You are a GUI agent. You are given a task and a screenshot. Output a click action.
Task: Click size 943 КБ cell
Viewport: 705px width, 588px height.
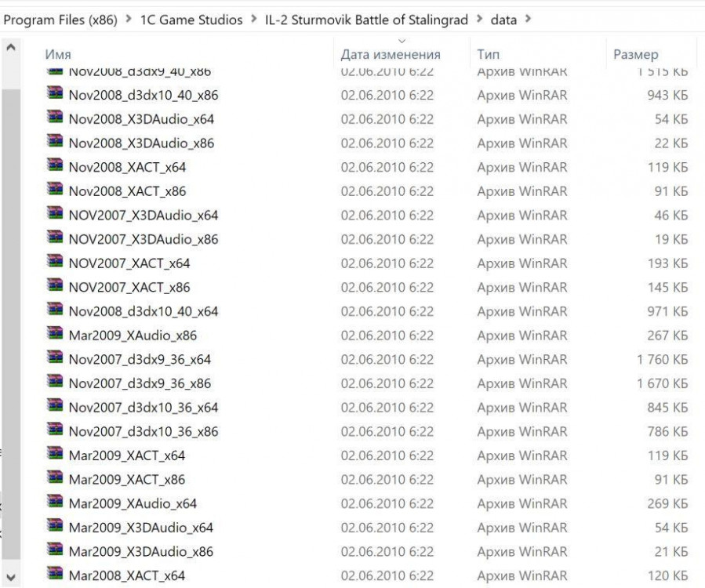coord(667,96)
